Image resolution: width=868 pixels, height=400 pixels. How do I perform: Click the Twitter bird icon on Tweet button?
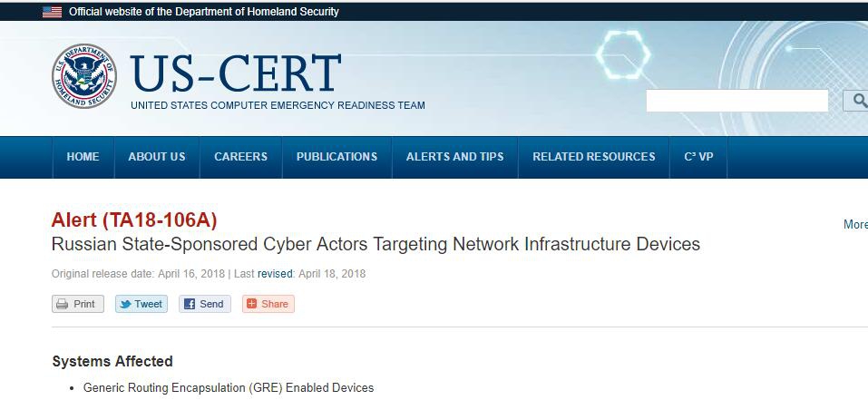126,304
